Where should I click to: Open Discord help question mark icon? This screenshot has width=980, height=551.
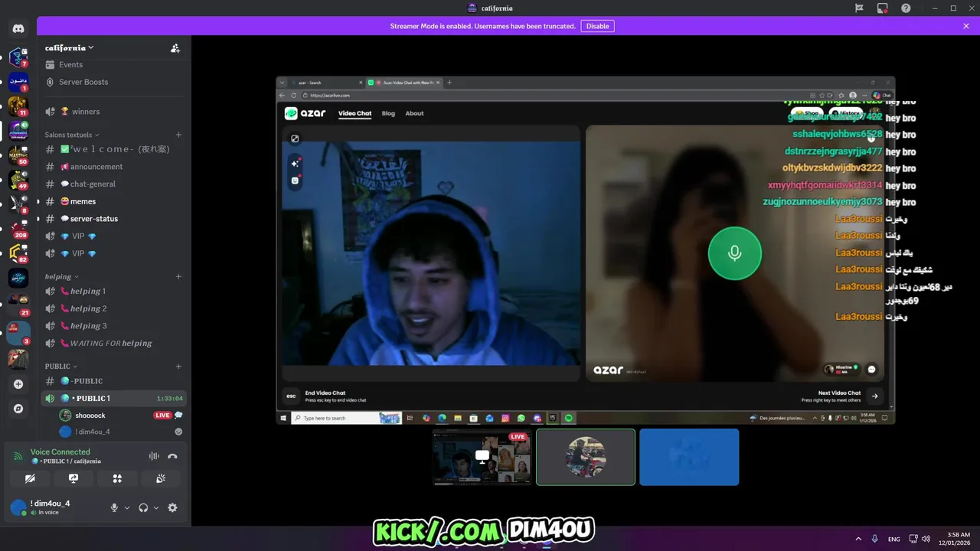pos(906,8)
